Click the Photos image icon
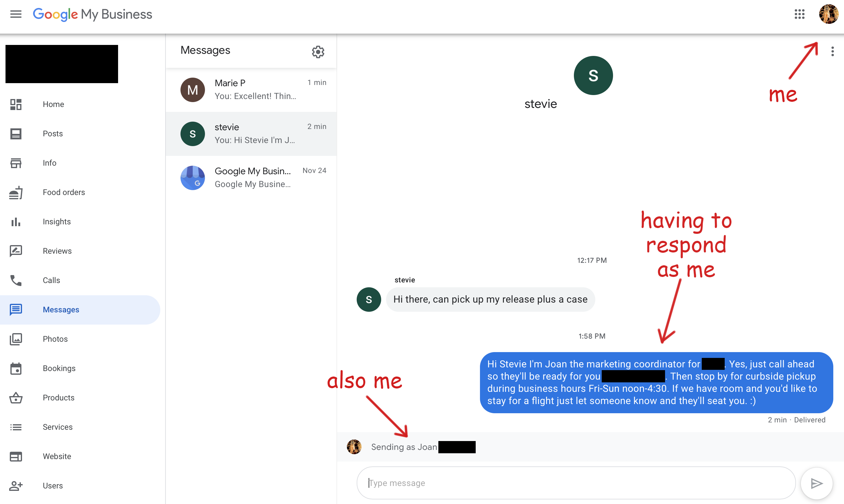Screen dimensions: 844x504 point(16,338)
